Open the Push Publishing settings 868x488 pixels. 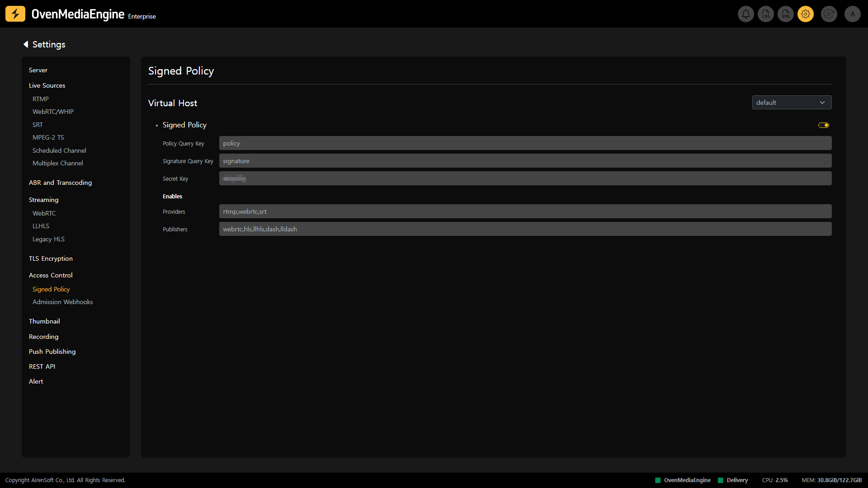(x=52, y=352)
